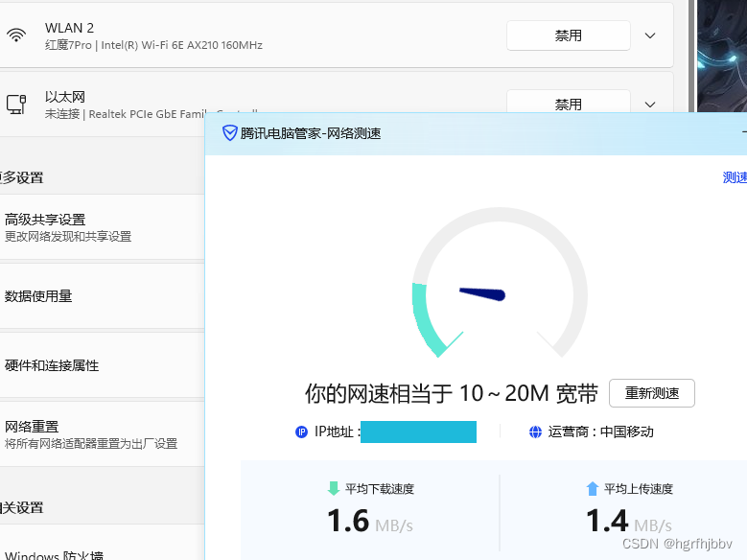Click the speed gauge dial
Viewport: 747px width, 560px height.
click(500, 282)
